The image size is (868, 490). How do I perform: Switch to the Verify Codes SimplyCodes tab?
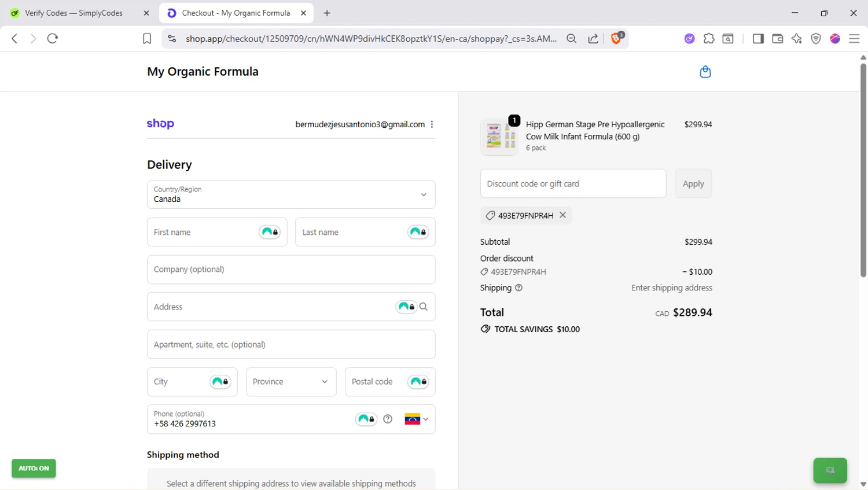(x=74, y=13)
